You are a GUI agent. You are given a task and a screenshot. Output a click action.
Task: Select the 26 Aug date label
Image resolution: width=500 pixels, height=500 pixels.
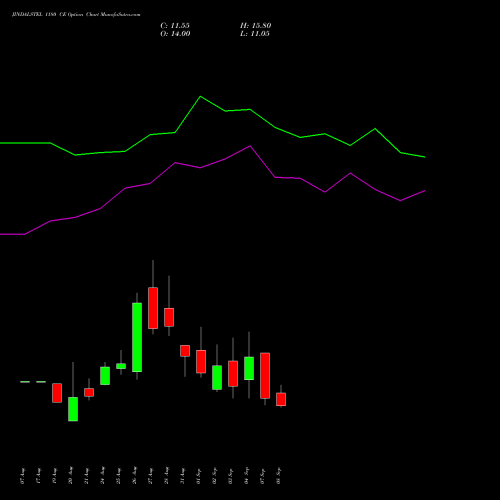click(x=134, y=476)
